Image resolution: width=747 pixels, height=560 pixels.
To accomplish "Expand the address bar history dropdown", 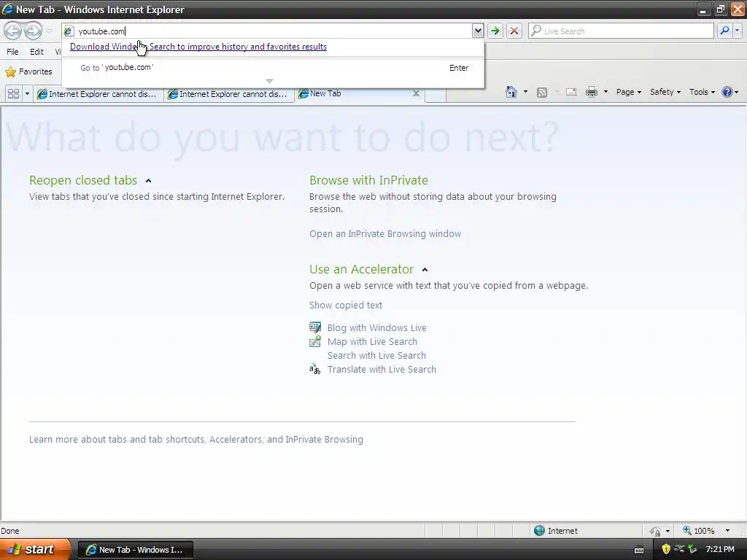I will point(477,31).
